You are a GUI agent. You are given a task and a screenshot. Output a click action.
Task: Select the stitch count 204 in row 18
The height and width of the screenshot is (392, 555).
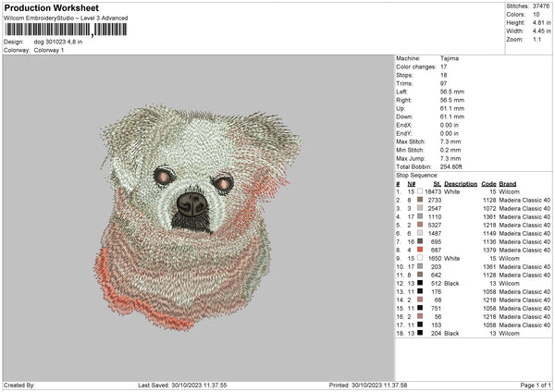point(436,333)
